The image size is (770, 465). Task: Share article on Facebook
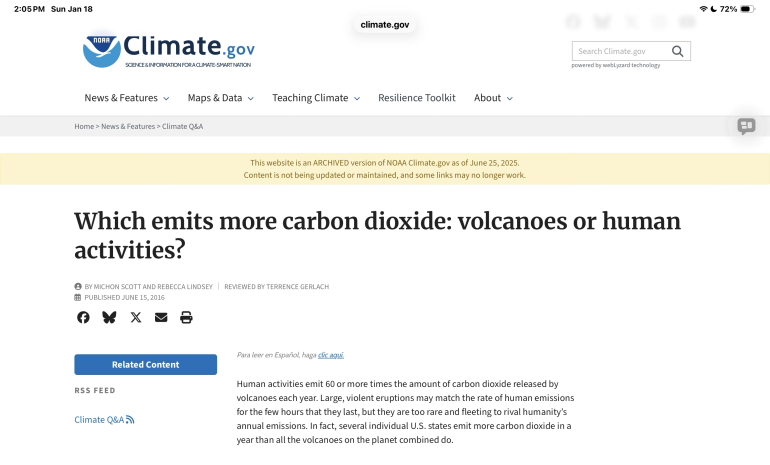coord(83,317)
